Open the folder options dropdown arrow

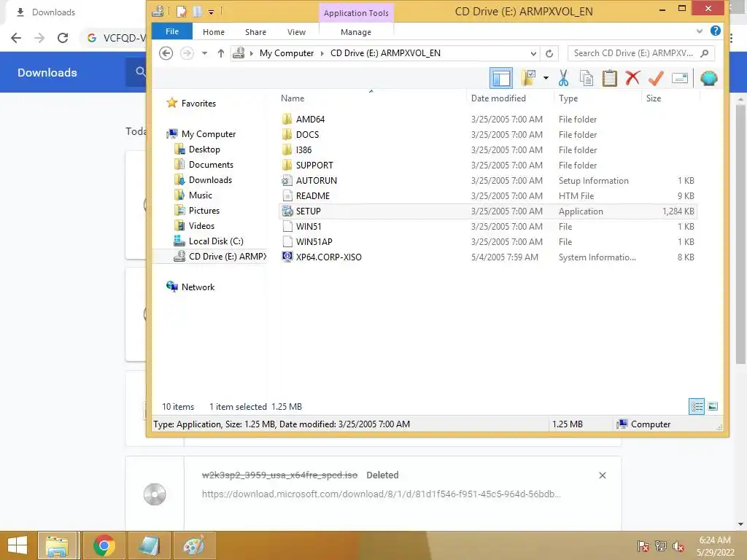click(x=546, y=78)
